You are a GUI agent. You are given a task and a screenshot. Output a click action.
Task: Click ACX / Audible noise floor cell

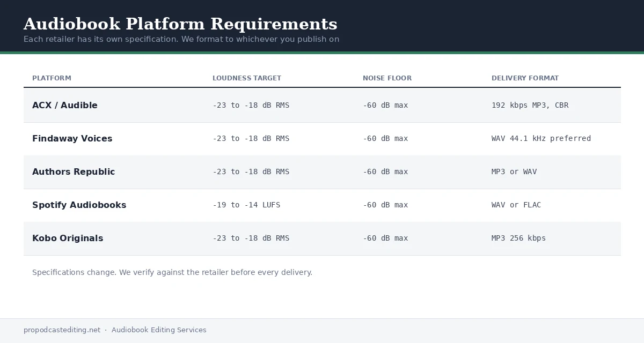click(x=385, y=106)
